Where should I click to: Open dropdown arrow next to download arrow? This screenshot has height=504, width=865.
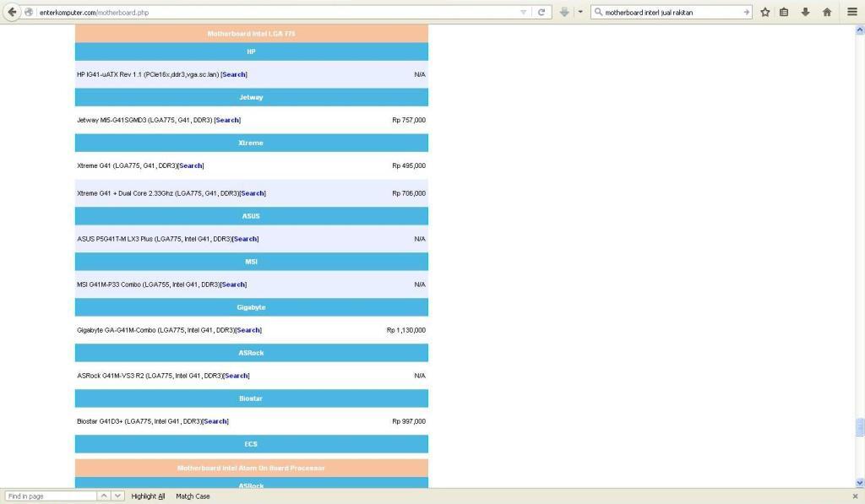coord(579,12)
